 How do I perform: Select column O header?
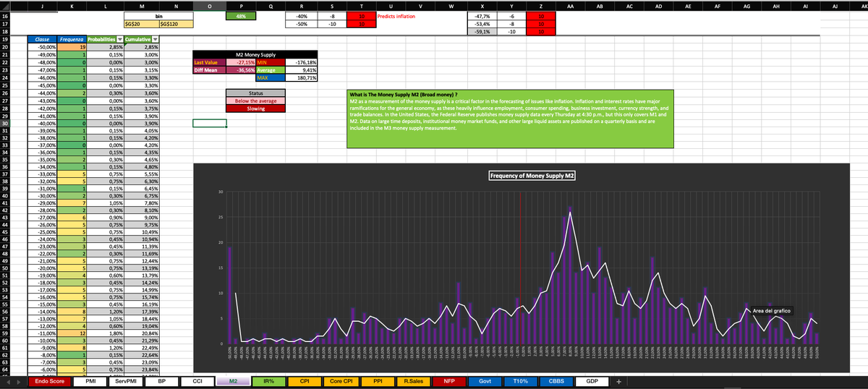coord(209,5)
